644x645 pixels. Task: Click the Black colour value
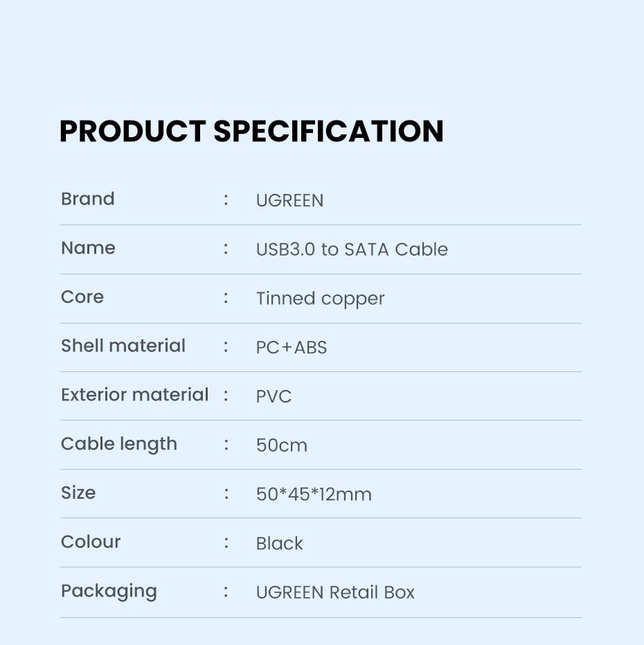[279, 544]
